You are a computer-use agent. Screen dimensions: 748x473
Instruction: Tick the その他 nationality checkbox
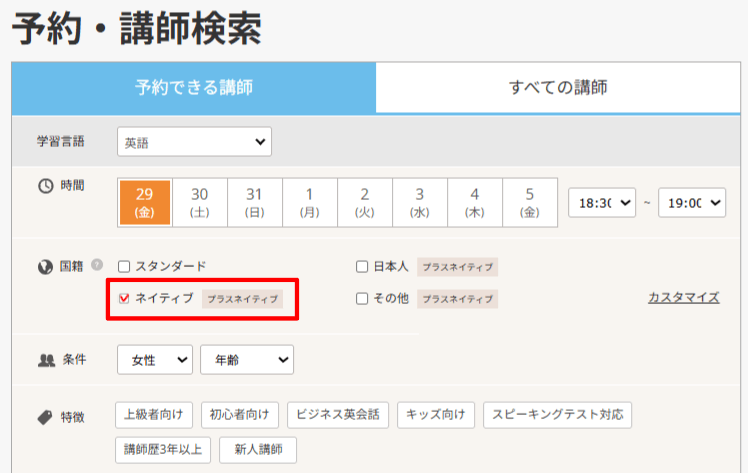click(362, 298)
